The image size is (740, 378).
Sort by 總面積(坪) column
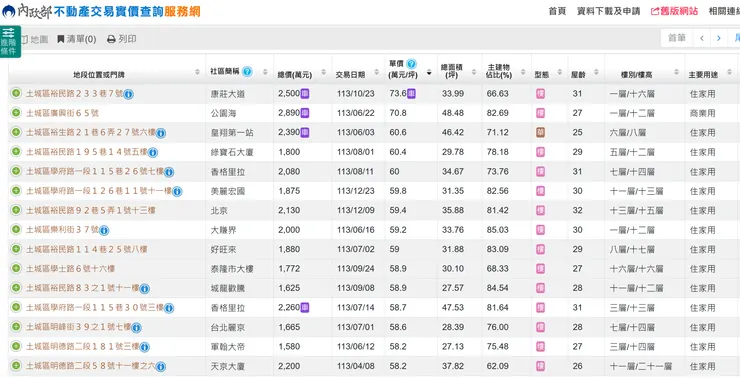473,72
